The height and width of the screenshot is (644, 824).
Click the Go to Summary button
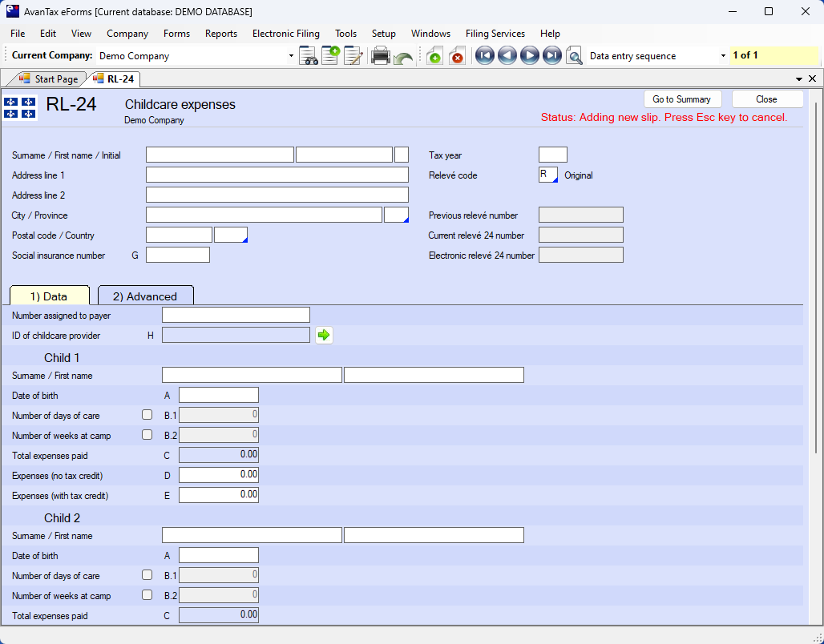[x=681, y=99]
